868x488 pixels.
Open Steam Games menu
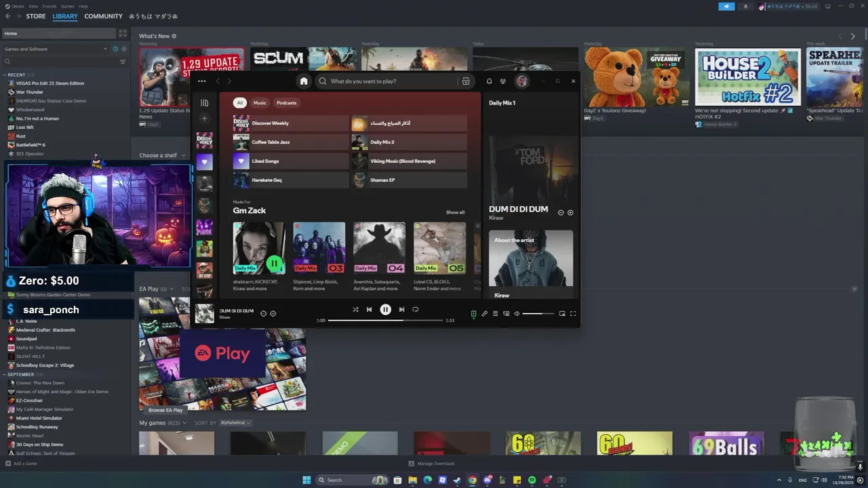coord(68,6)
